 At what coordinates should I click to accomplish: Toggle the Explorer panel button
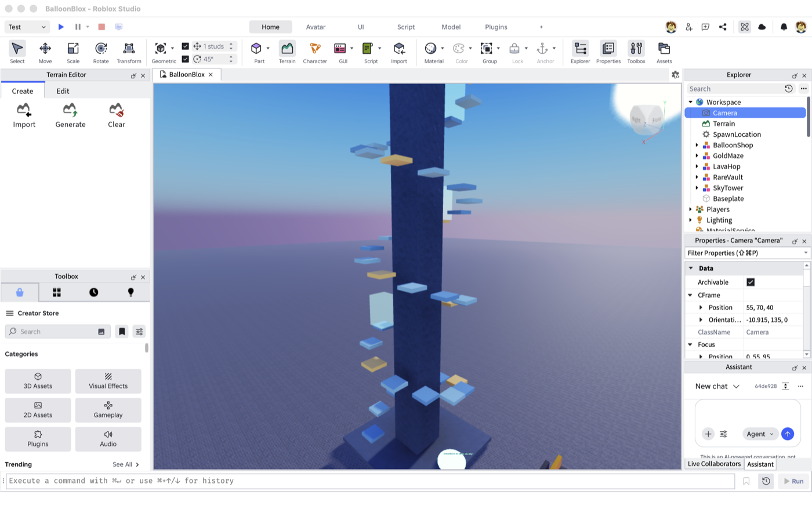pos(580,52)
